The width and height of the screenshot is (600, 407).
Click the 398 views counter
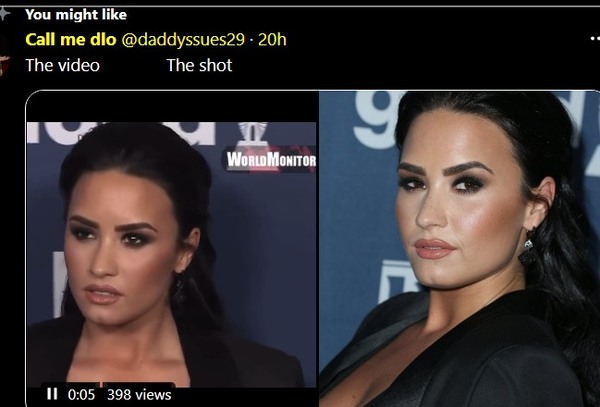click(139, 394)
